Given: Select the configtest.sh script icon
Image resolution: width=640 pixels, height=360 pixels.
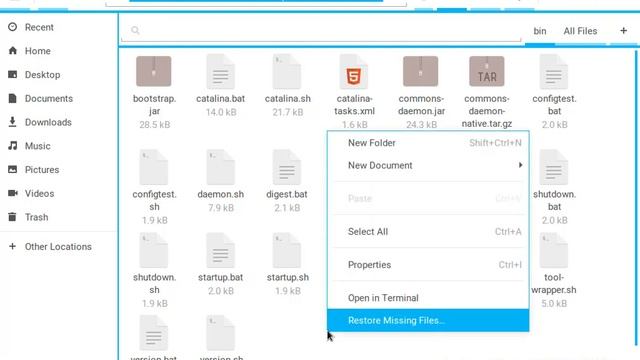Looking at the screenshot, I should coord(154,167).
